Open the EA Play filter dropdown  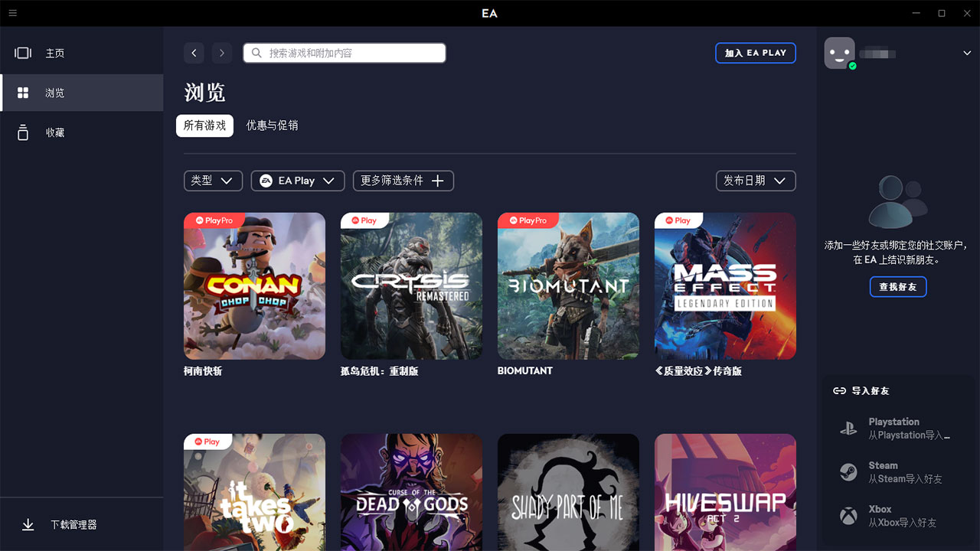[298, 181]
